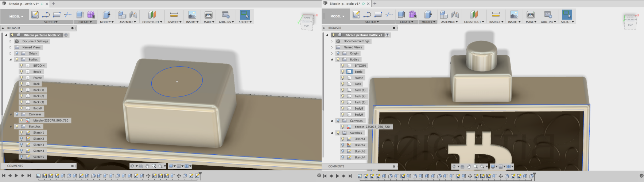Viewport: 644px width, 182px height.
Task: Click 3D Print Make icon in left window
Action: click(x=209, y=15)
